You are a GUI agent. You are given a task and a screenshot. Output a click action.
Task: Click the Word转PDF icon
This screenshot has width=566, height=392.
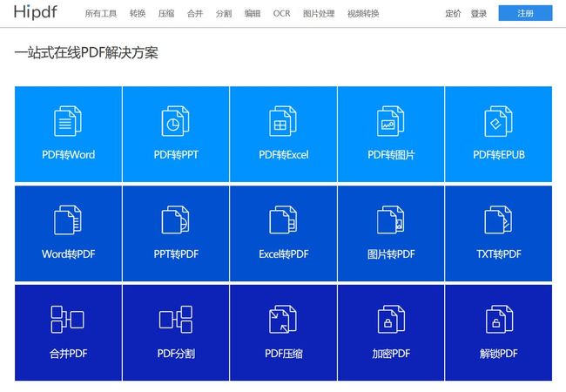tap(68, 220)
